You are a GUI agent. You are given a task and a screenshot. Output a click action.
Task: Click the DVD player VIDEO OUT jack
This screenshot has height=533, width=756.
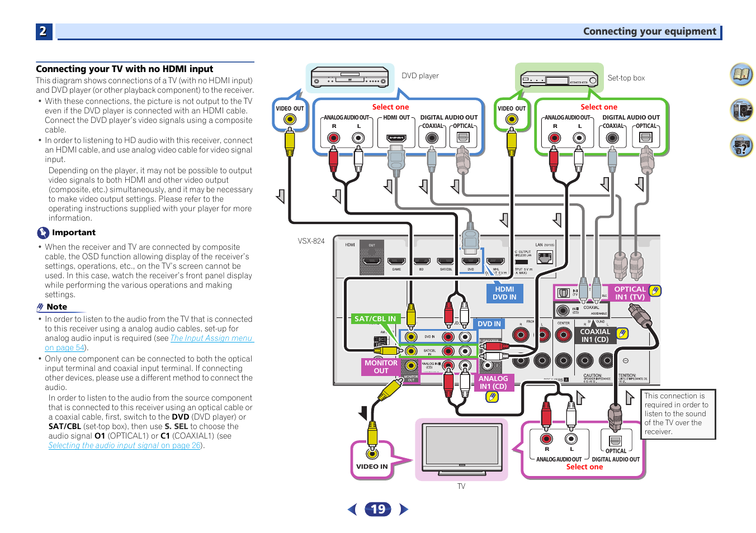click(290, 119)
